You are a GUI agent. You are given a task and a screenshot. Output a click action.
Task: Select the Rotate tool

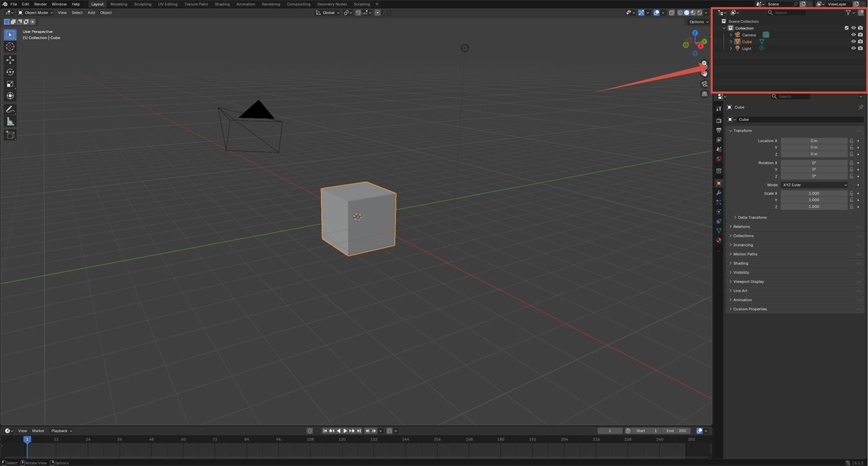click(x=10, y=72)
